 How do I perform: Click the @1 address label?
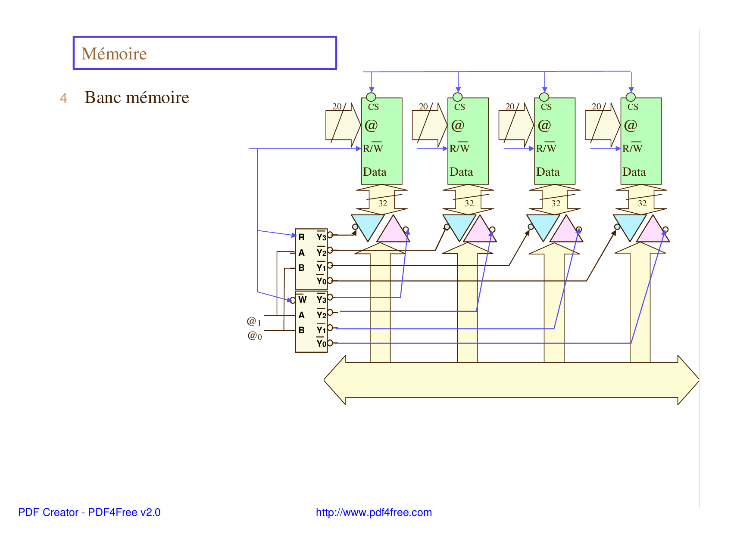click(253, 321)
